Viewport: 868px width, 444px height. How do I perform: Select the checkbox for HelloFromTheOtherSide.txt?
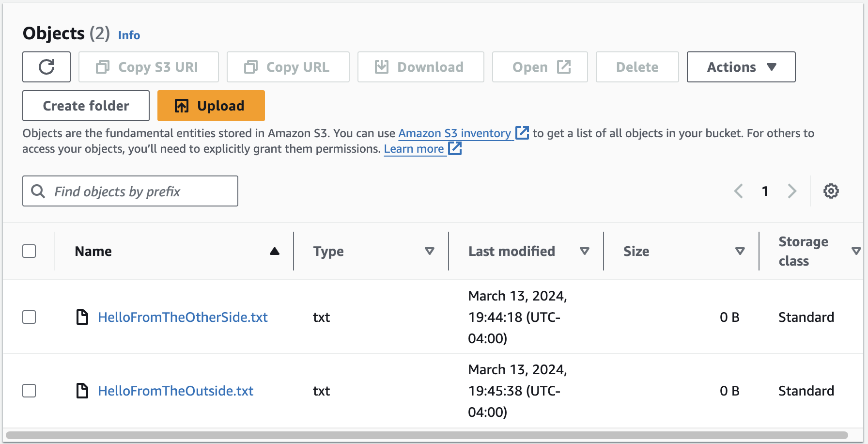point(29,317)
